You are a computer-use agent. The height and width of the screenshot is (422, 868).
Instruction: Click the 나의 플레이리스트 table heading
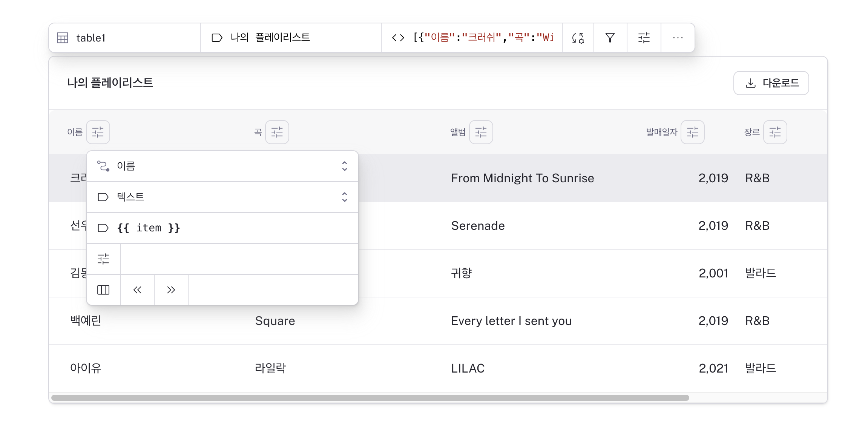pyautogui.click(x=110, y=83)
